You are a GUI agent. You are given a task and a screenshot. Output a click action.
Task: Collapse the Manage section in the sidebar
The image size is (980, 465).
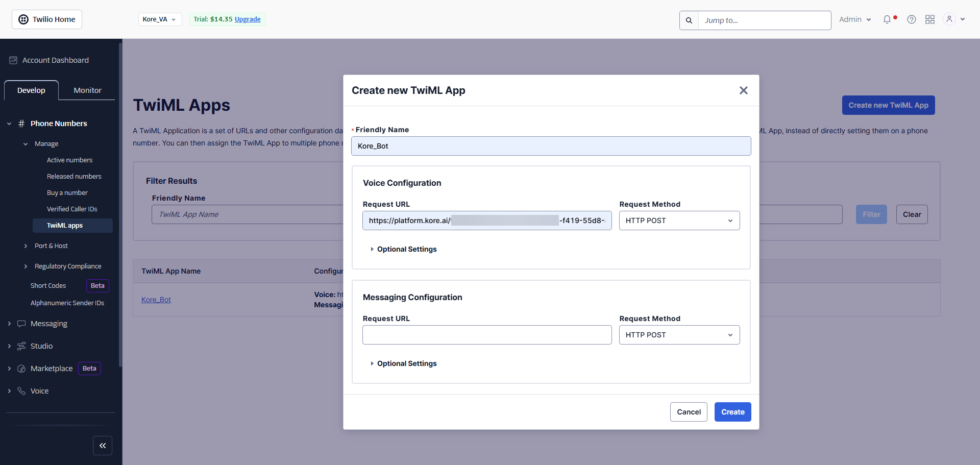point(47,143)
